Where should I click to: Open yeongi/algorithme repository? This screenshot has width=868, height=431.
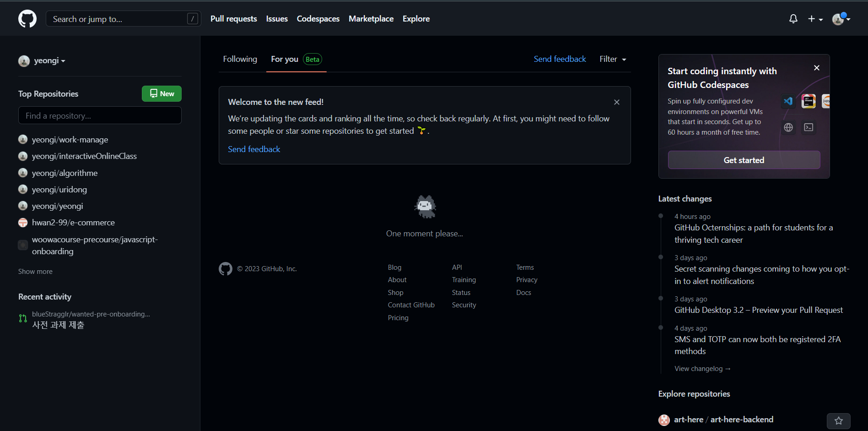[x=65, y=173]
